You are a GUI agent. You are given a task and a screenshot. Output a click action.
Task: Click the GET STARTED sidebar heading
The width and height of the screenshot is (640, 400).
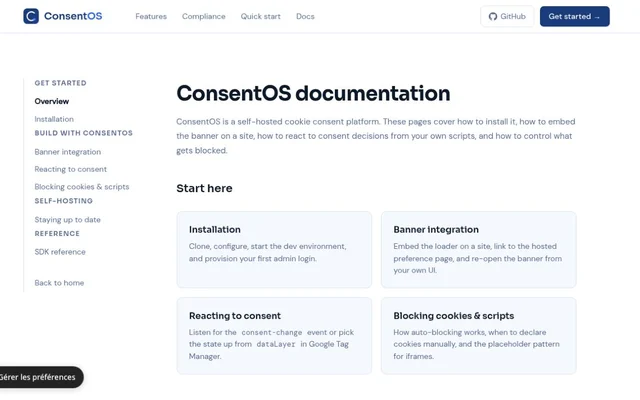[60, 83]
